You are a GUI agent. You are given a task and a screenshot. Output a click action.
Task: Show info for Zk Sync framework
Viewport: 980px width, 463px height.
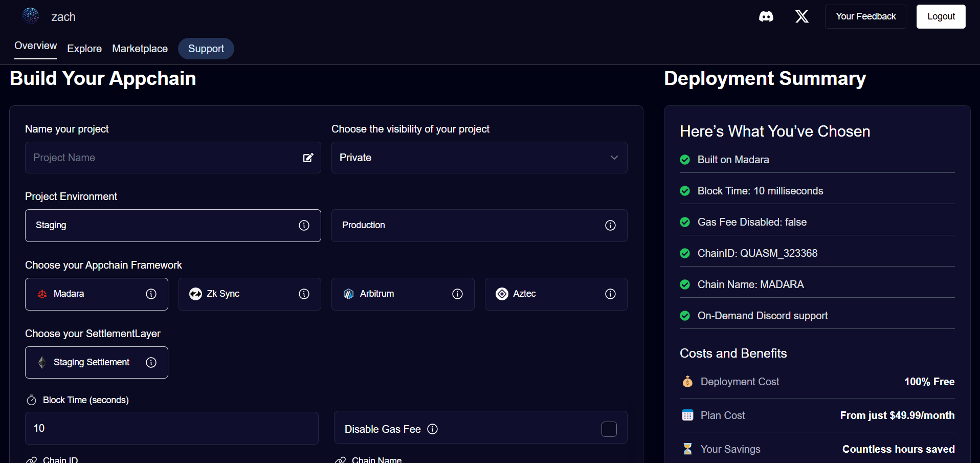pyautogui.click(x=304, y=294)
